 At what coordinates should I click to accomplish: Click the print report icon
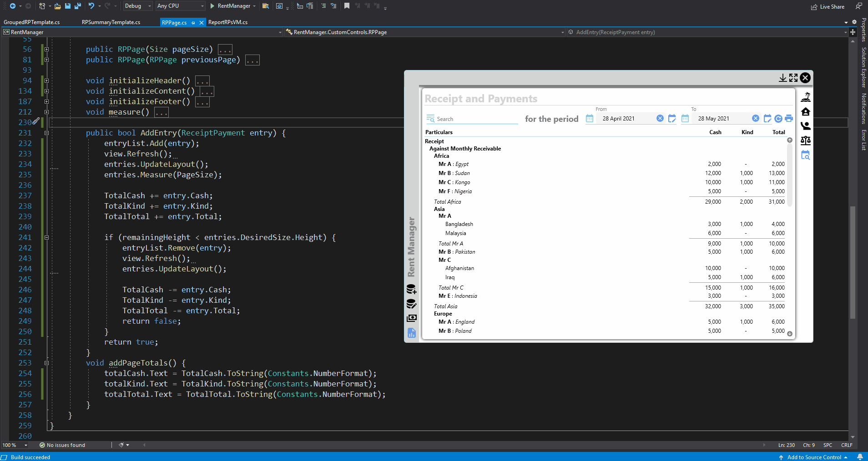tap(789, 119)
